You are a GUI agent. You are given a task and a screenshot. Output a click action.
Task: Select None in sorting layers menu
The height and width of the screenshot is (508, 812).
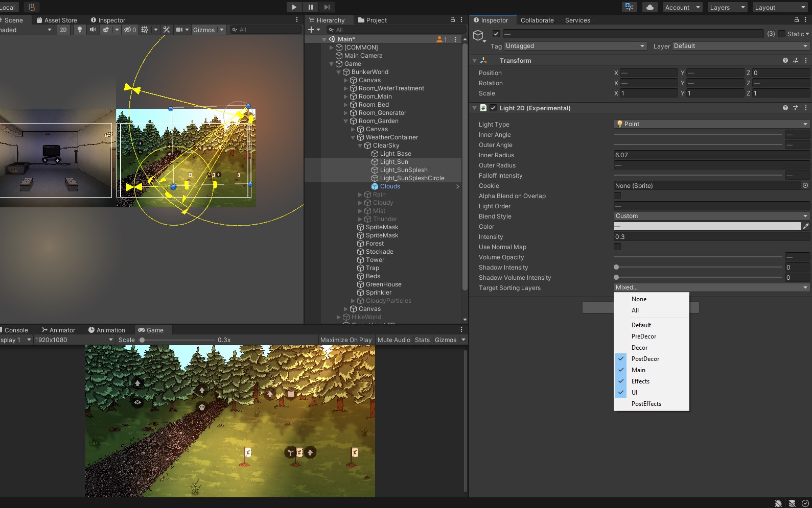[652, 299]
